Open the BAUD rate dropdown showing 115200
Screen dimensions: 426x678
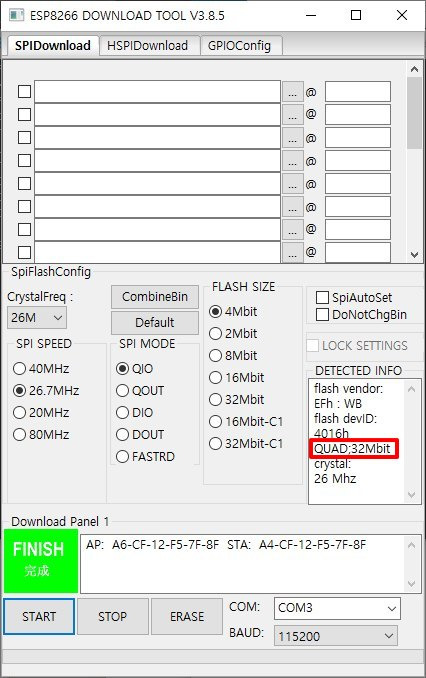[336, 636]
